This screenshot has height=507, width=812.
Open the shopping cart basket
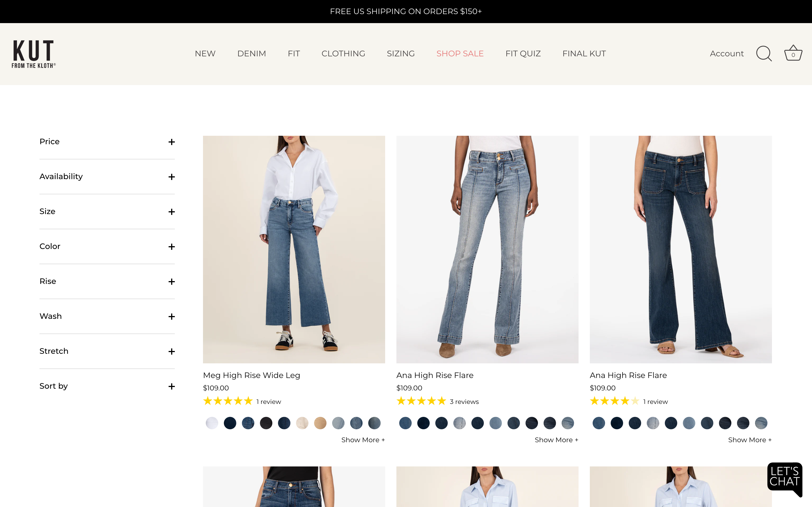click(793, 53)
